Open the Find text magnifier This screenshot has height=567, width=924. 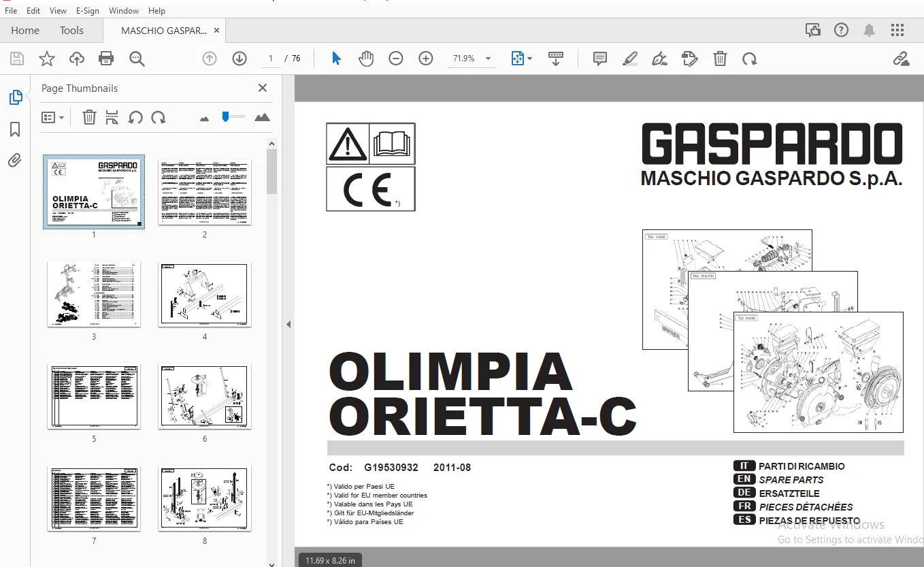(x=137, y=59)
